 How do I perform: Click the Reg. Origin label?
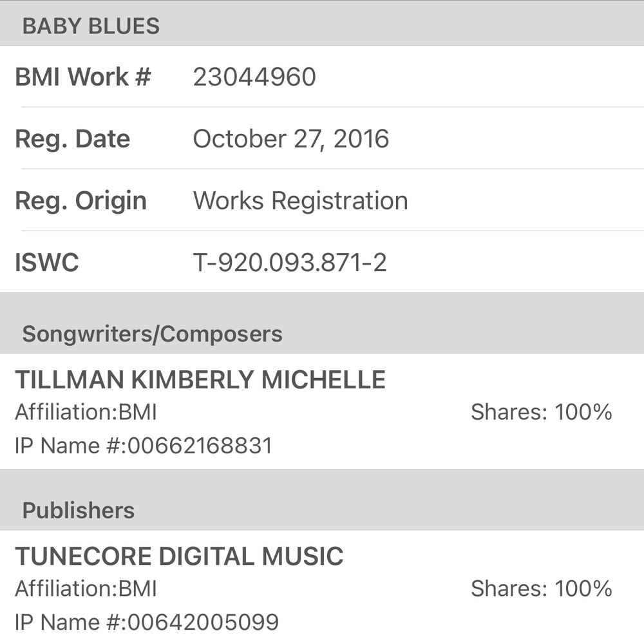(80, 201)
